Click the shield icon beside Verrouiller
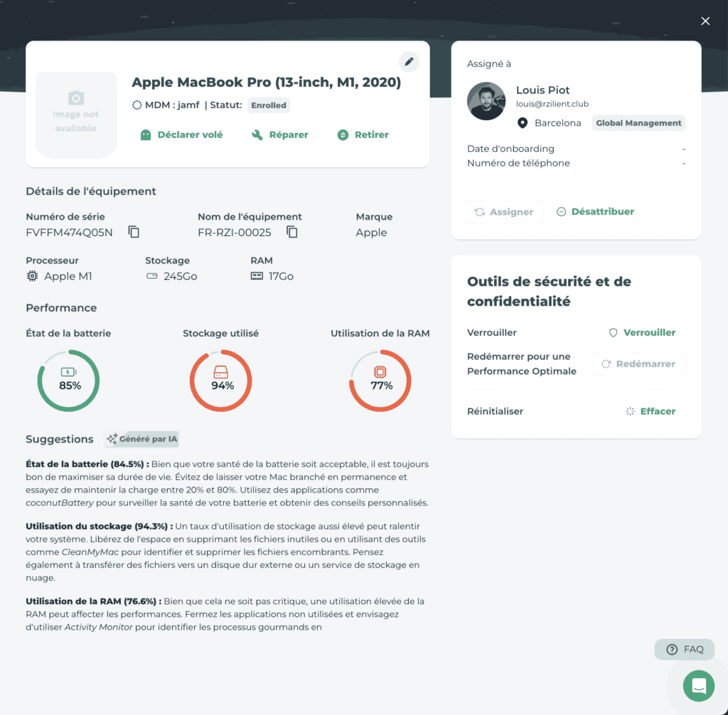This screenshot has height=715, width=728. click(614, 333)
